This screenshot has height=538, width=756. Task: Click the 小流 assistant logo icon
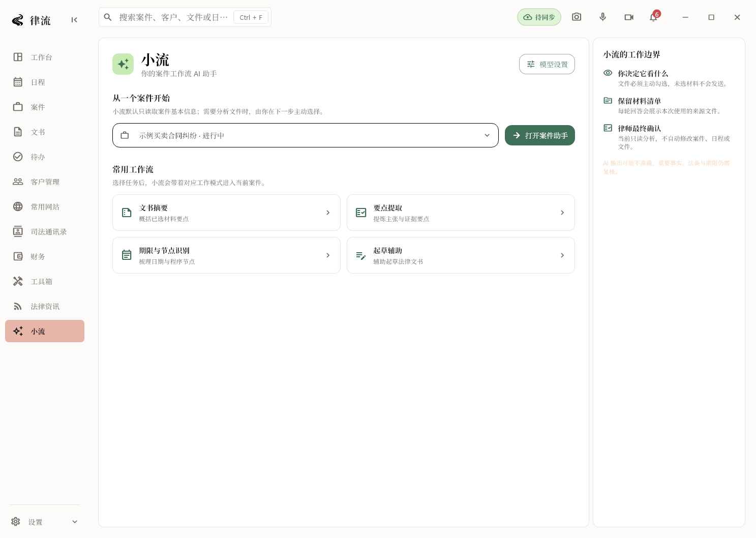[x=123, y=64]
